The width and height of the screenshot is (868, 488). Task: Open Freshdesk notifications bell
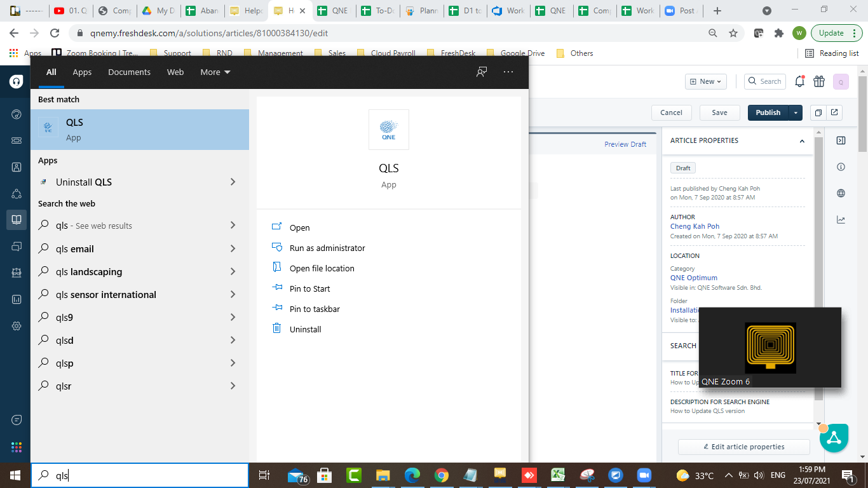coord(800,81)
